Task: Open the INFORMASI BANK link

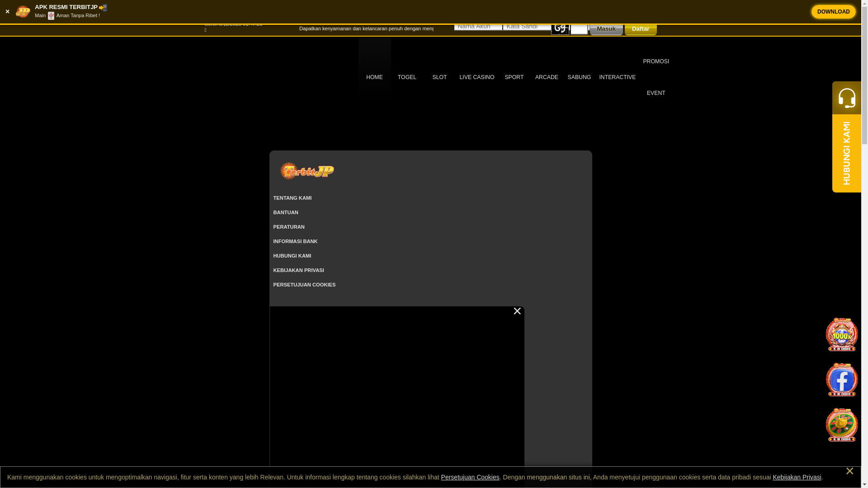Action: [x=295, y=241]
